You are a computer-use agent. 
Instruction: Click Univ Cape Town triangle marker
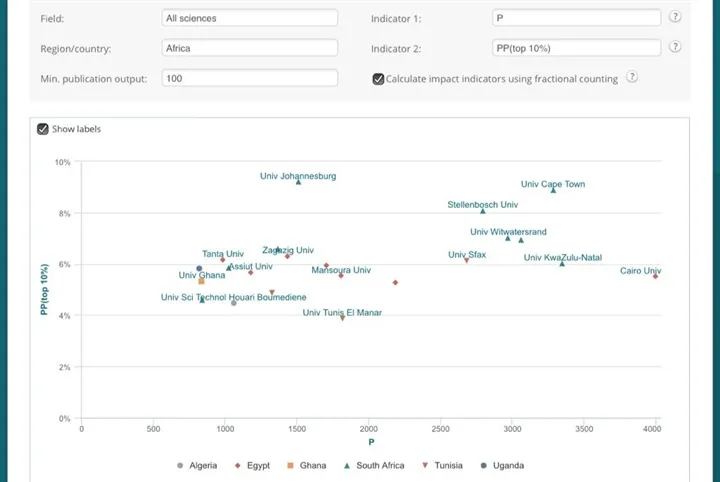[x=553, y=190]
